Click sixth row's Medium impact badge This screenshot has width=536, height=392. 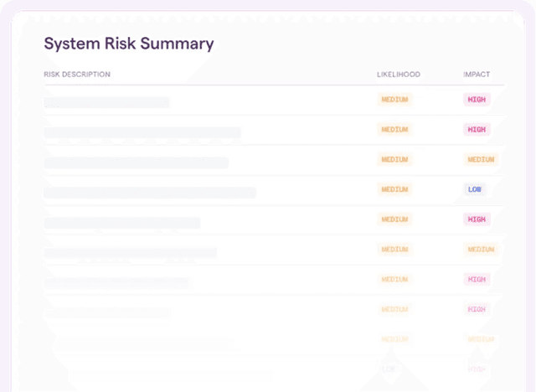click(481, 250)
